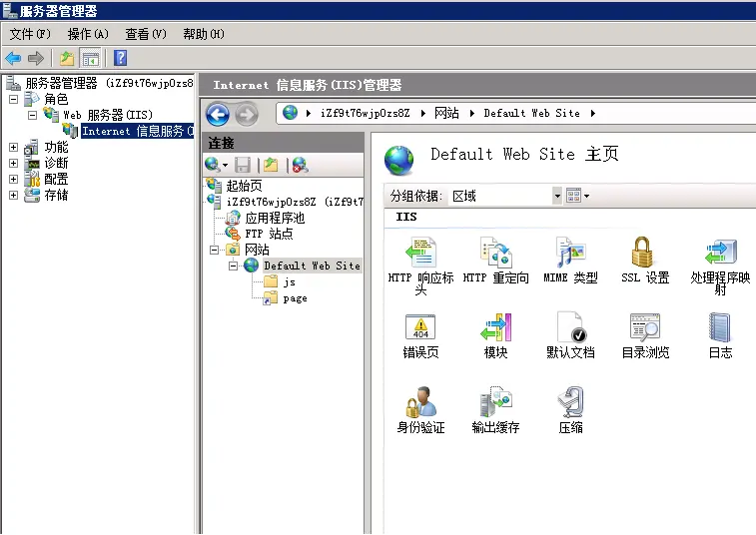Click IIS manager round back button

click(x=218, y=115)
